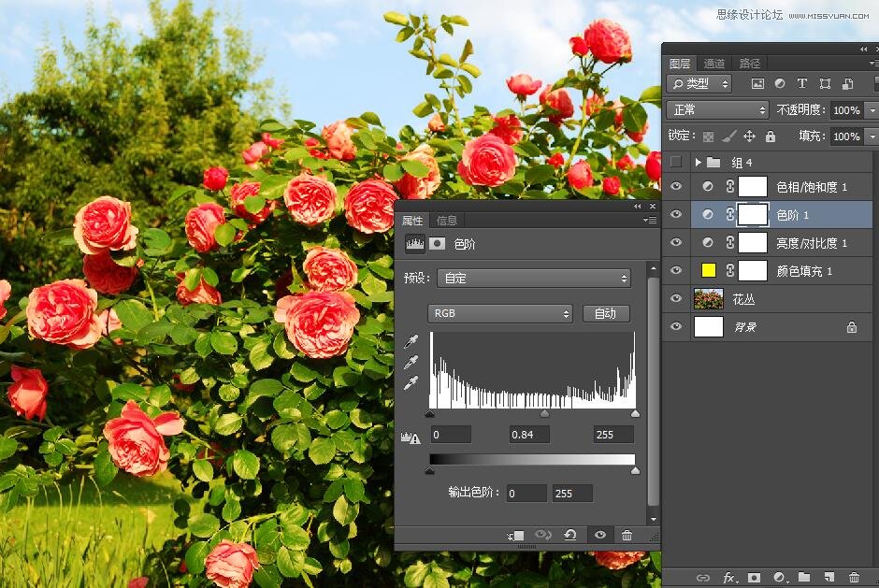Hide the 颜色填充 1 layer
The height and width of the screenshot is (588, 879).
(x=676, y=270)
